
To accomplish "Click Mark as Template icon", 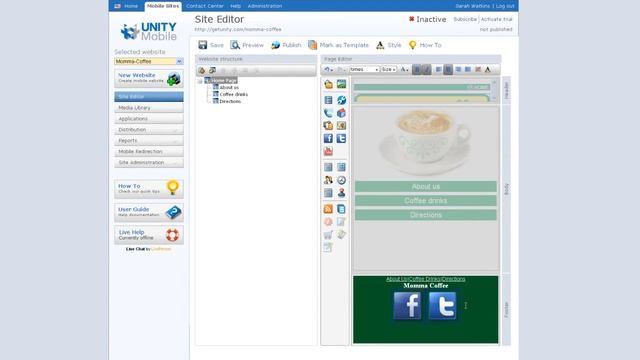I will coord(313,45).
